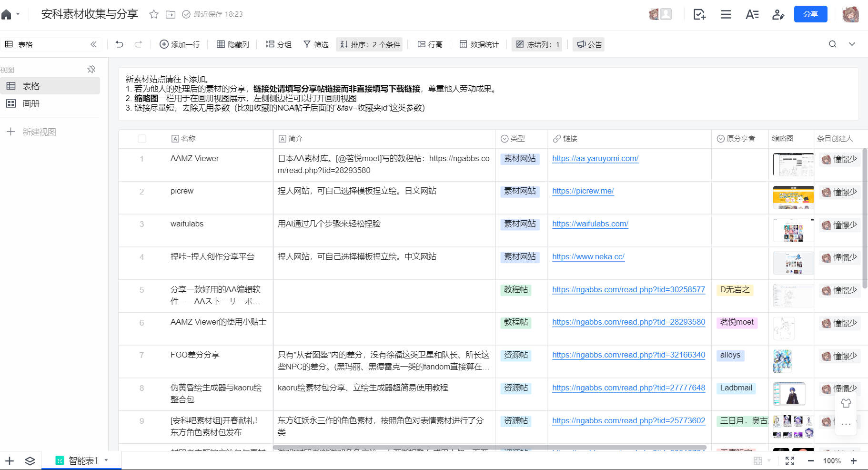This screenshot has height=470, width=868.
Task: Unpin the views sidebar panel
Action: (x=91, y=70)
